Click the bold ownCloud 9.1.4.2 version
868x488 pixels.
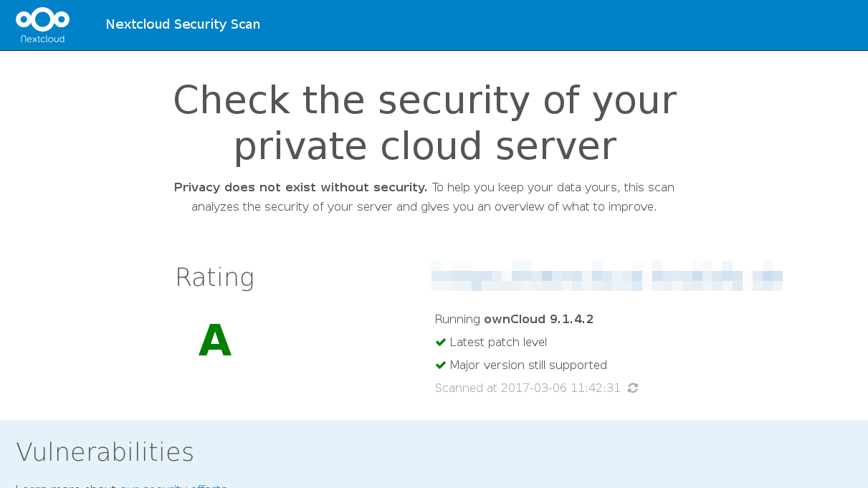(538, 319)
